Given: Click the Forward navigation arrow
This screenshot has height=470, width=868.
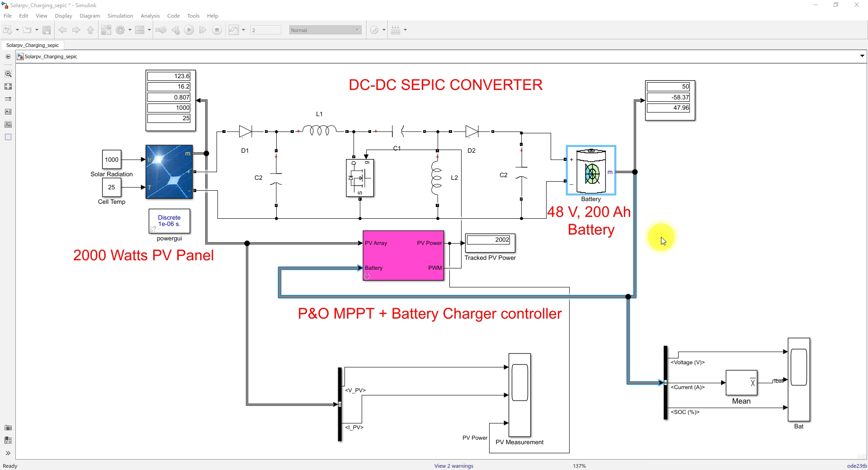Looking at the screenshot, I should point(76,30).
